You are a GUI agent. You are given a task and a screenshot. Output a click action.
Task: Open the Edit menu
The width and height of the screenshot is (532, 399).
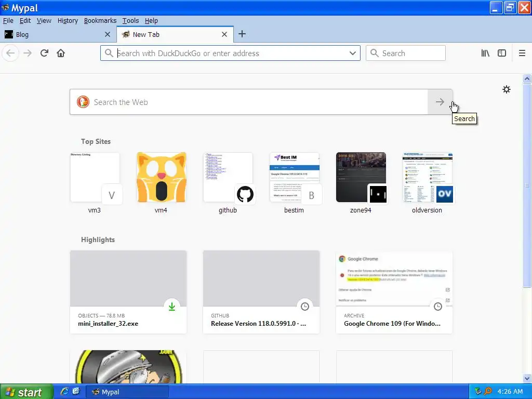pos(25,21)
